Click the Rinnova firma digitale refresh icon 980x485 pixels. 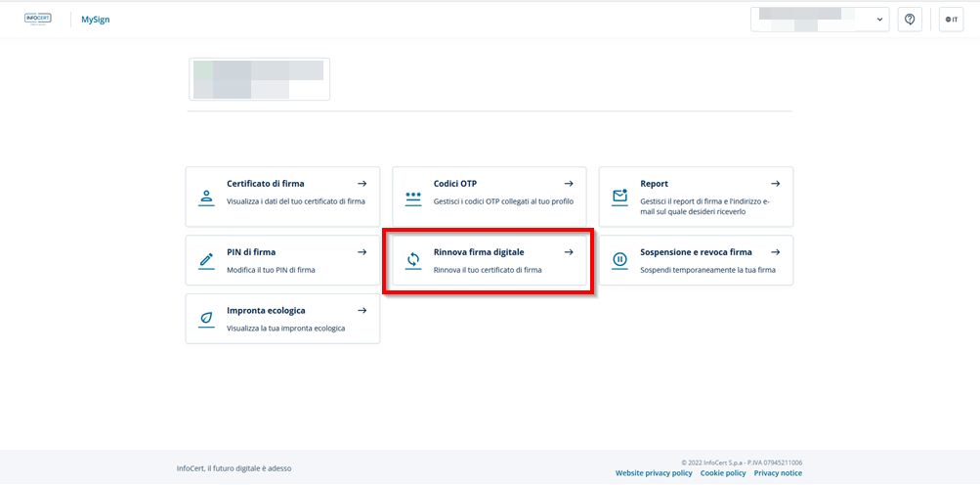[x=413, y=260]
